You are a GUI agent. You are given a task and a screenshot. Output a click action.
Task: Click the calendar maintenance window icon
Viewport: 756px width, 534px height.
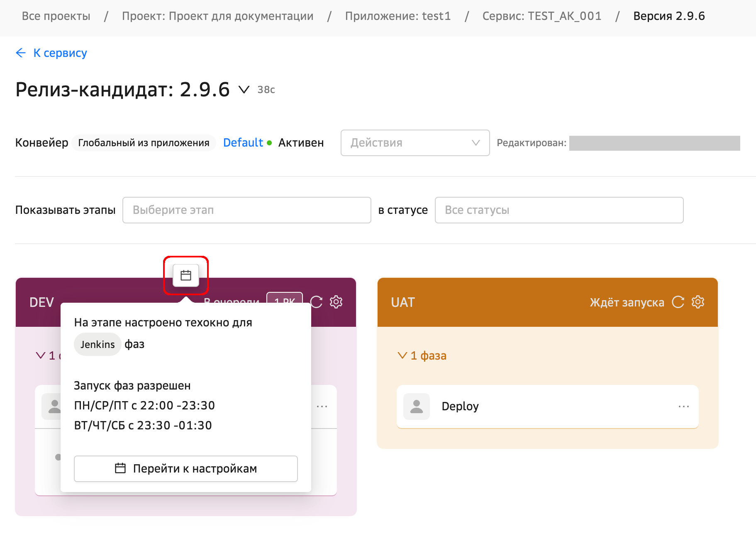tap(186, 275)
